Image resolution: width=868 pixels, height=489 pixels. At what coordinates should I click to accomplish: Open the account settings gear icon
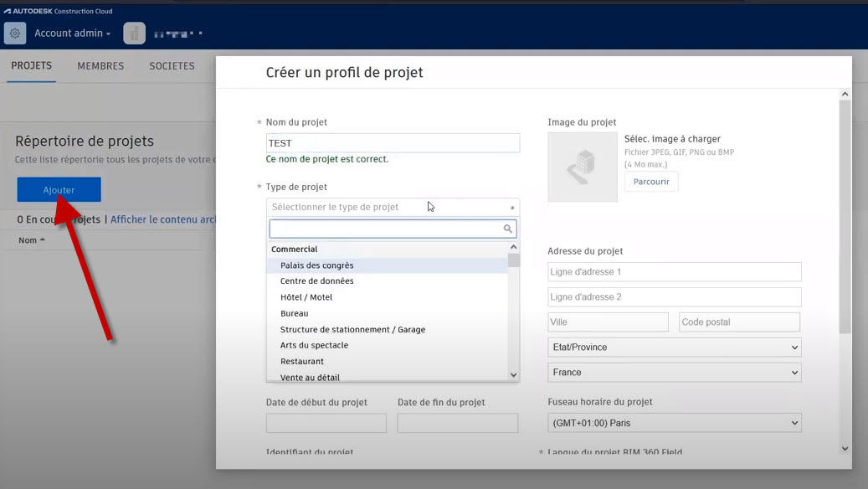coord(13,33)
